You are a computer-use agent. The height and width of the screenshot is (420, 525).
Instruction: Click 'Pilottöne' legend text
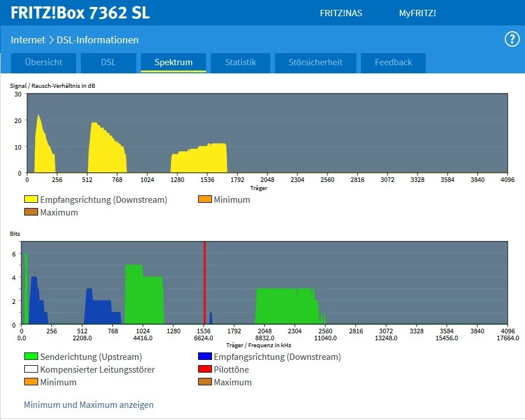[x=232, y=369]
